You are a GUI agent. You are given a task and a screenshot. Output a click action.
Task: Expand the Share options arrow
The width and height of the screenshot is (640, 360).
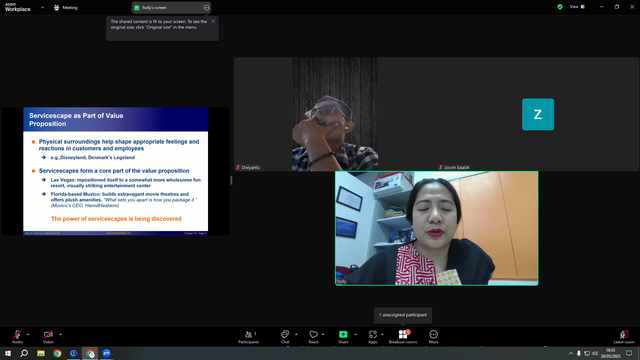[x=356, y=334]
